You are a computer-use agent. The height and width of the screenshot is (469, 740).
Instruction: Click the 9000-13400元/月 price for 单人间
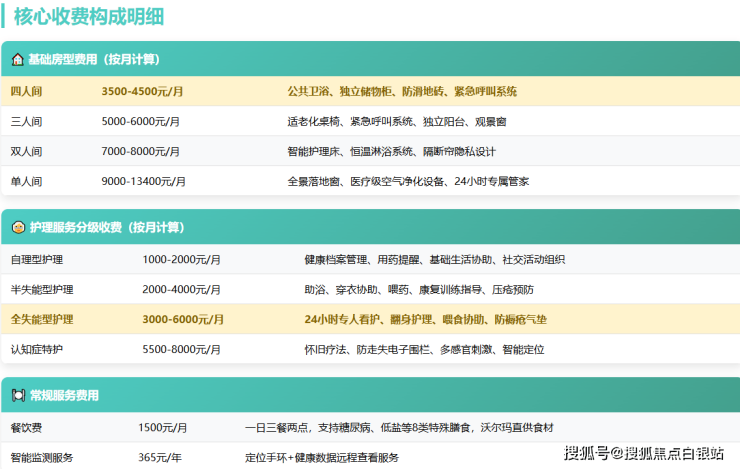144,181
